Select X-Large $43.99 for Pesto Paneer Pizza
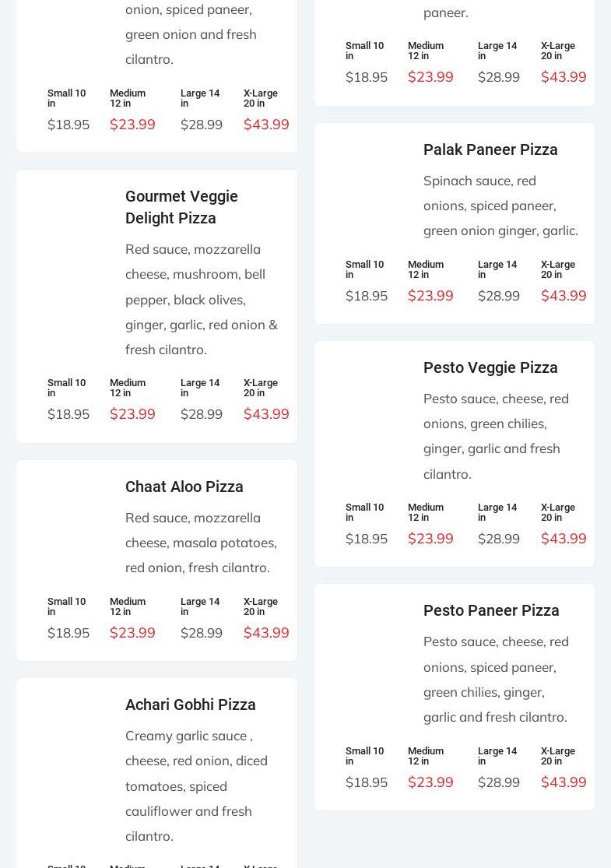Image resolution: width=611 pixels, height=868 pixels. point(564,782)
